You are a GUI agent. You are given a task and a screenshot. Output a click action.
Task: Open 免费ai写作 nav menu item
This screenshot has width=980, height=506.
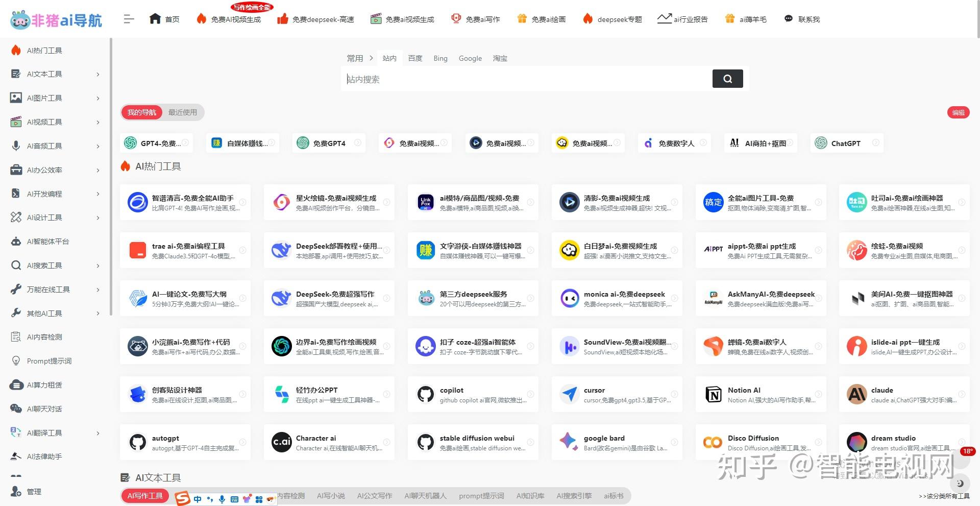pos(476,19)
